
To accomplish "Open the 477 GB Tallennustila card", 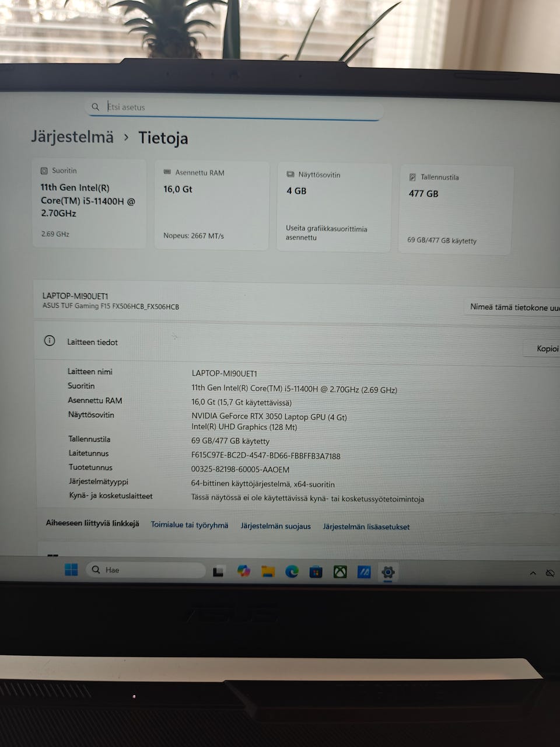I will [x=456, y=210].
